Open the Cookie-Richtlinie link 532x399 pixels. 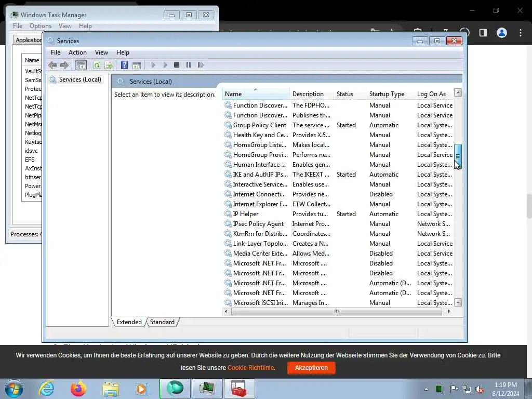(251, 368)
